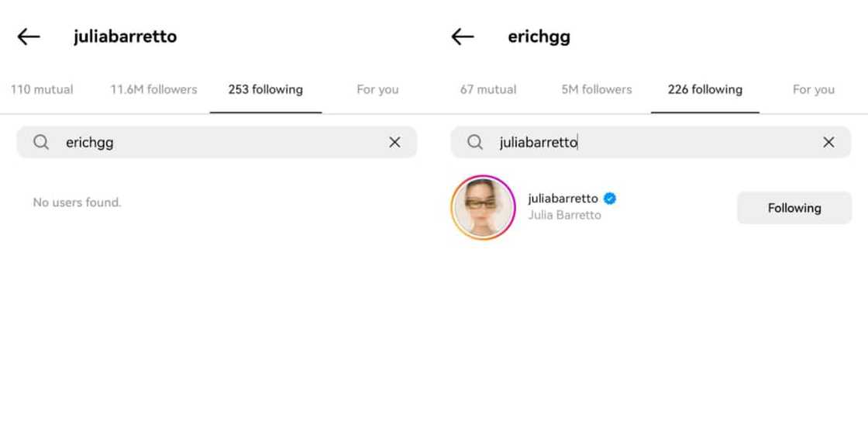Open the juliabarretto username result

(x=563, y=199)
